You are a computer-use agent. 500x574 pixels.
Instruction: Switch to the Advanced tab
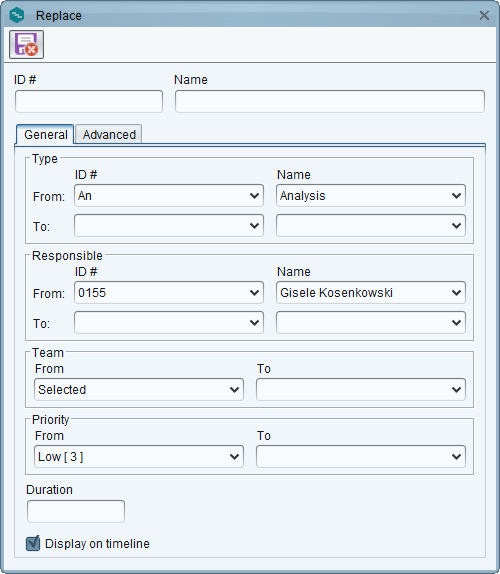coord(109,134)
